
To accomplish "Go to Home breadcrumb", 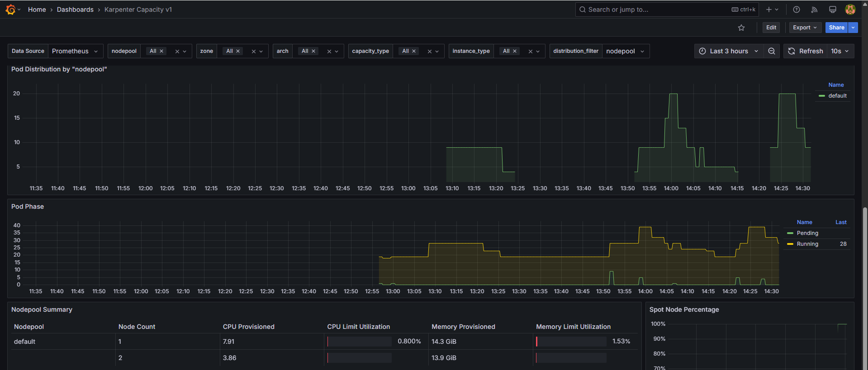I will click(x=37, y=9).
